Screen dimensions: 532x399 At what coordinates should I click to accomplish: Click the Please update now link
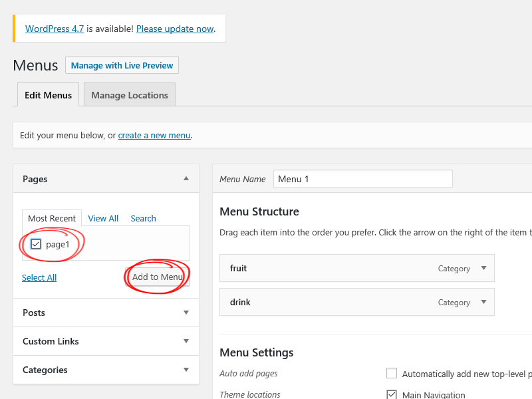point(175,29)
